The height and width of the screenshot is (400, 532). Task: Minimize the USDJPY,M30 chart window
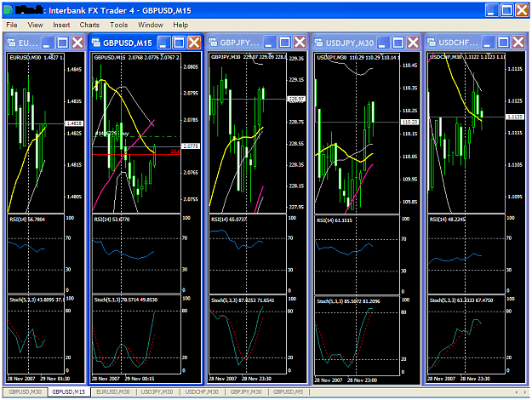coord(383,43)
